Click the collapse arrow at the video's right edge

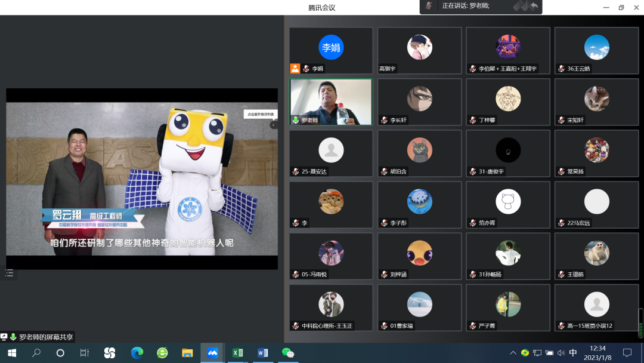[x=274, y=125]
